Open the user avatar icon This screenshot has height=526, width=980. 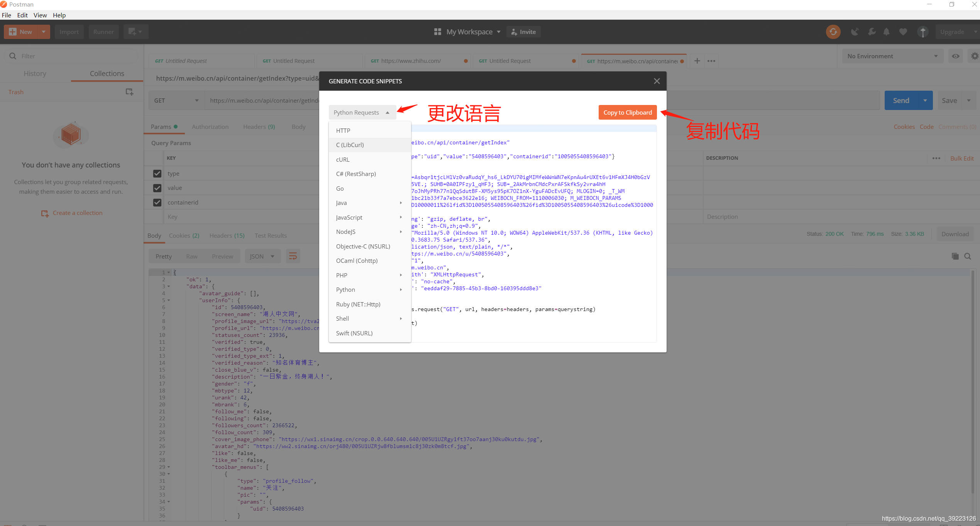click(x=922, y=32)
